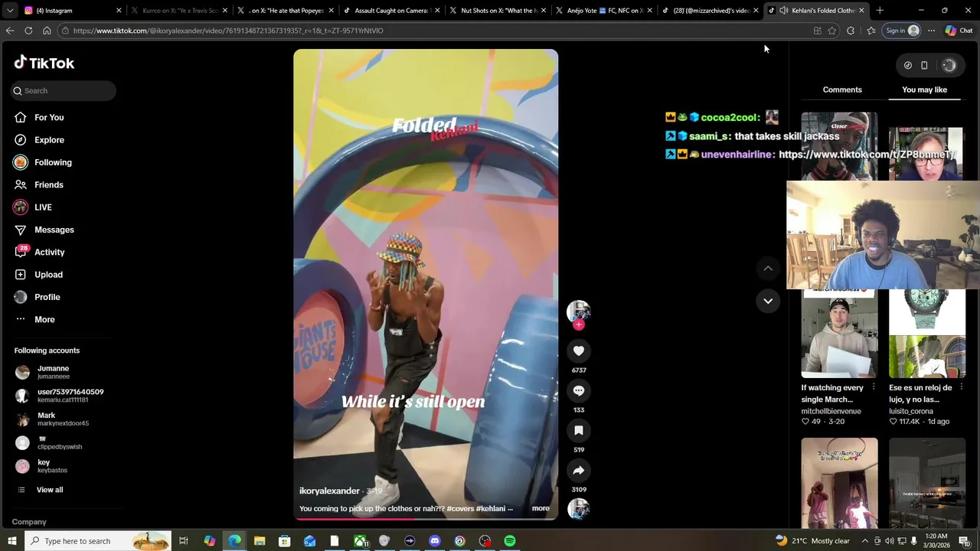Switch to the Assault Caught on Camera tab

tap(390, 11)
